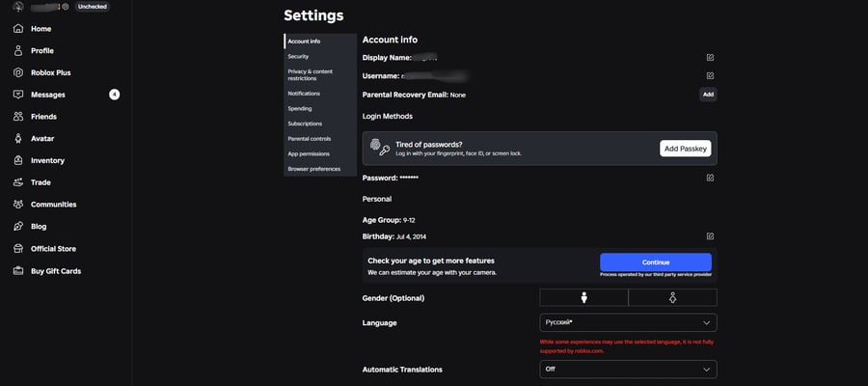Click the Avatar figure icon
Viewport: 868px width, 386px height.
click(x=18, y=138)
